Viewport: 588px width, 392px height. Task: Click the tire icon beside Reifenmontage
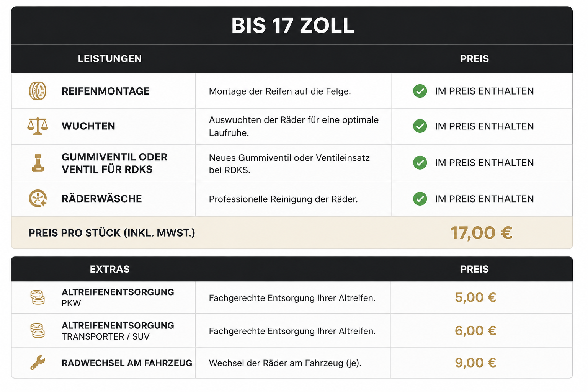coord(38,91)
